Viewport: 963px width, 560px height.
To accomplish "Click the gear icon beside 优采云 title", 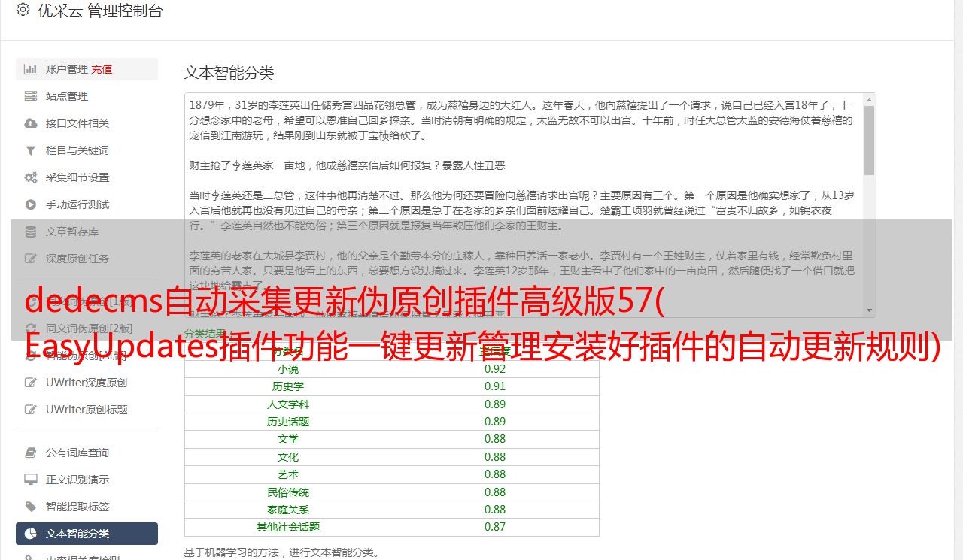I will point(23,10).
